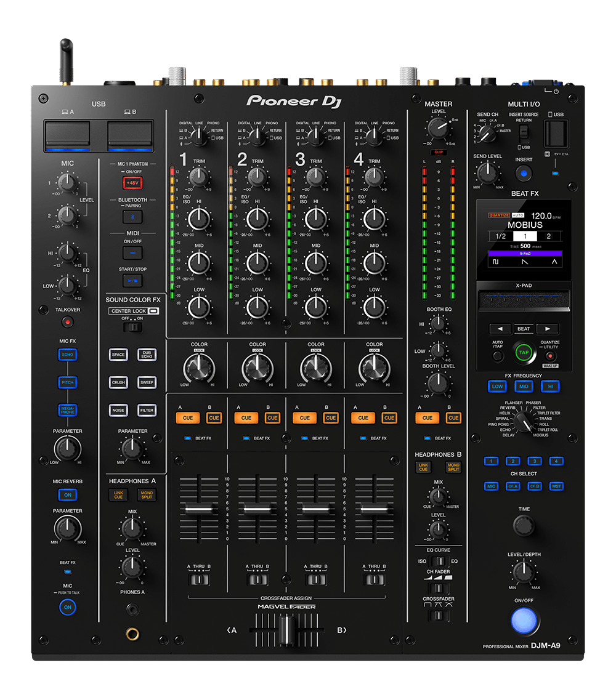Choose channel 1 in CH SELECT

point(491,461)
